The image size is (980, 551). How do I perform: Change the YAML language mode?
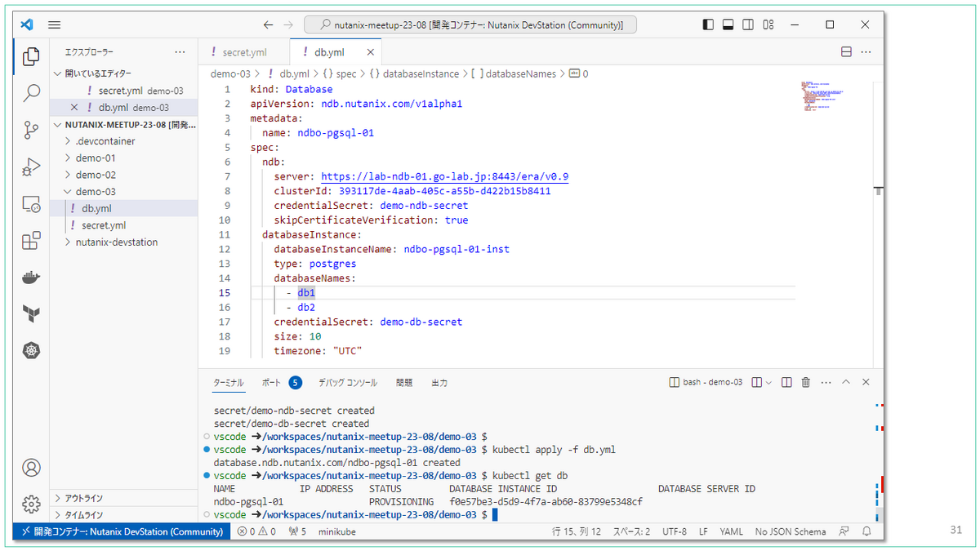(x=731, y=531)
